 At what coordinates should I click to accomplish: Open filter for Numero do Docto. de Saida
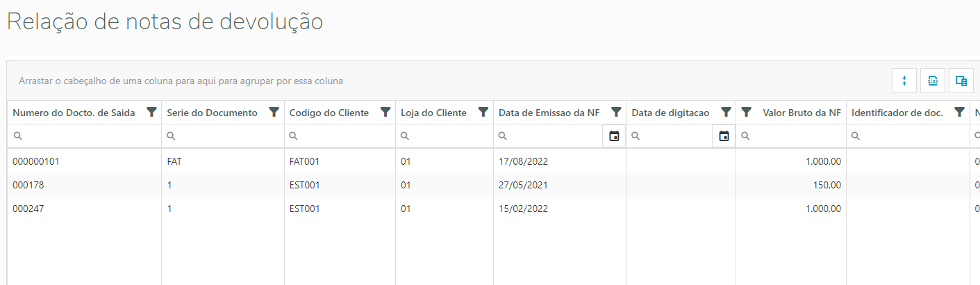151,112
